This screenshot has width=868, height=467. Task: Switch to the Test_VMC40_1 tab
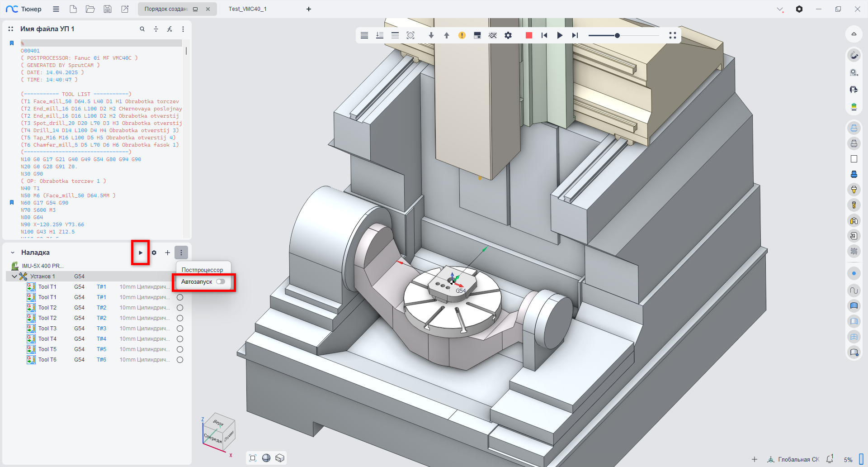[x=247, y=9]
